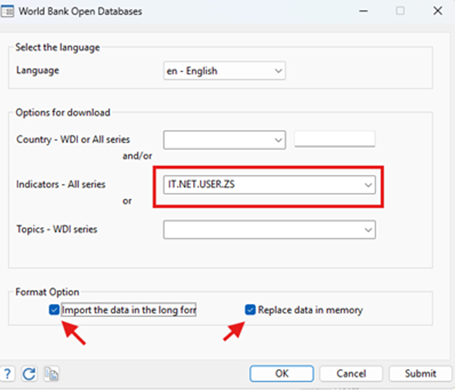
Task: Click the 'Language' label text
Action: pos(38,71)
